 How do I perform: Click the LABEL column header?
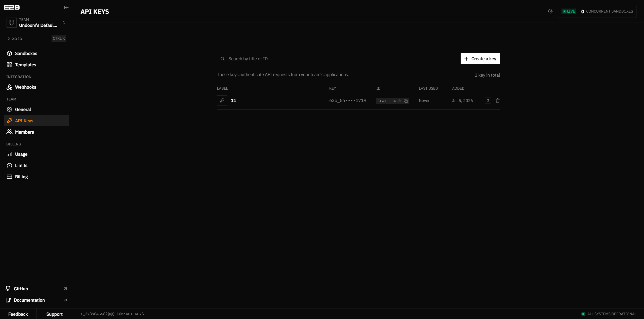coord(222,88)
